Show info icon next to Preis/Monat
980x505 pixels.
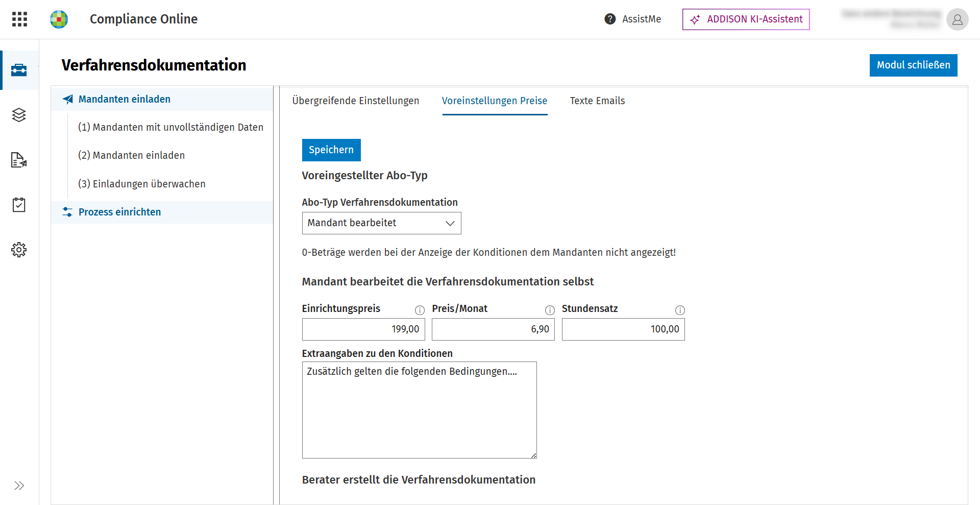[550, 310]
